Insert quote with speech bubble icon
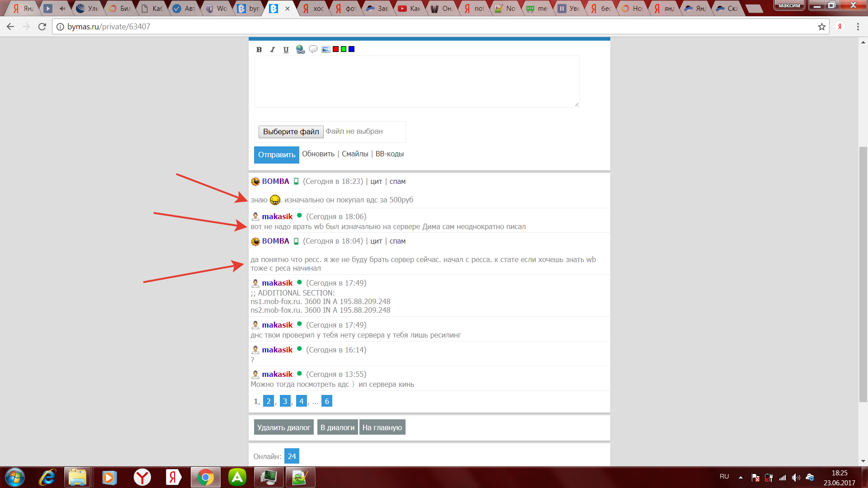868x488 pixels. (313, 49)
